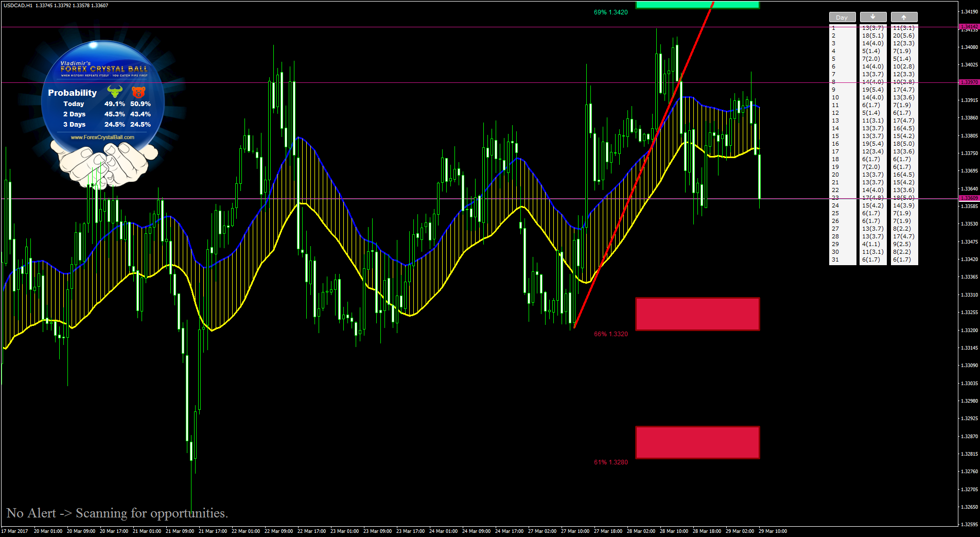980x537 pixels.
Task: Click the up arrow column header
Action: click(x=904, y=17)
